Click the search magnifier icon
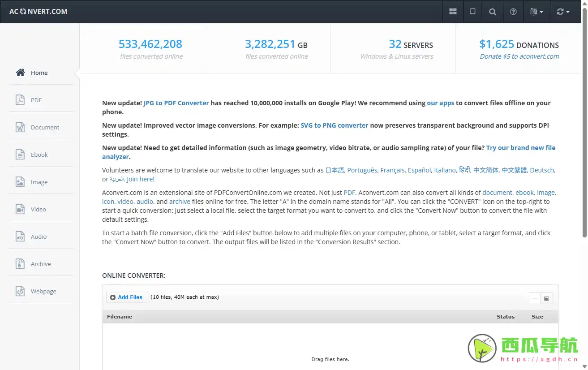This screenshot has height=370, width=588. coord(493,12)
